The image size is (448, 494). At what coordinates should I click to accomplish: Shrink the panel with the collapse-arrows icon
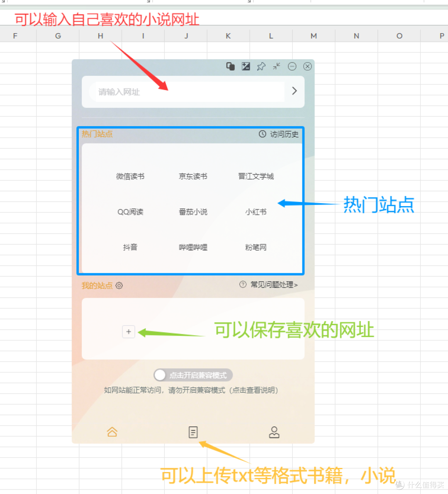(x=277, y=66)
